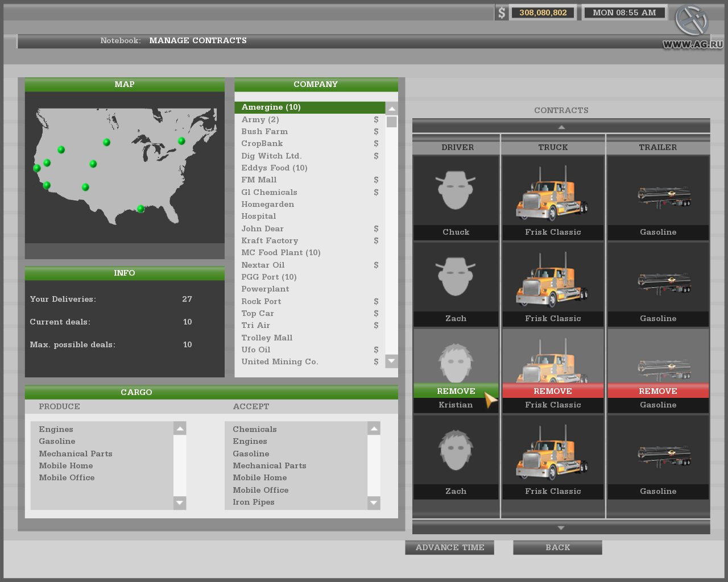Click the MON 08:55 AM clock display
The image size is (728, 582).
(624, 13)
